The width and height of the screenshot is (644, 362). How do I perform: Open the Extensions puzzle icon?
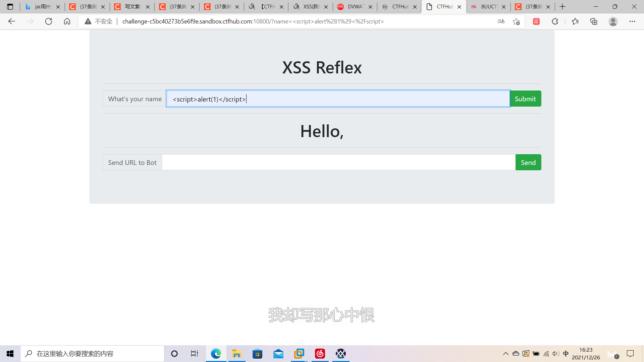tap(555, 21)
